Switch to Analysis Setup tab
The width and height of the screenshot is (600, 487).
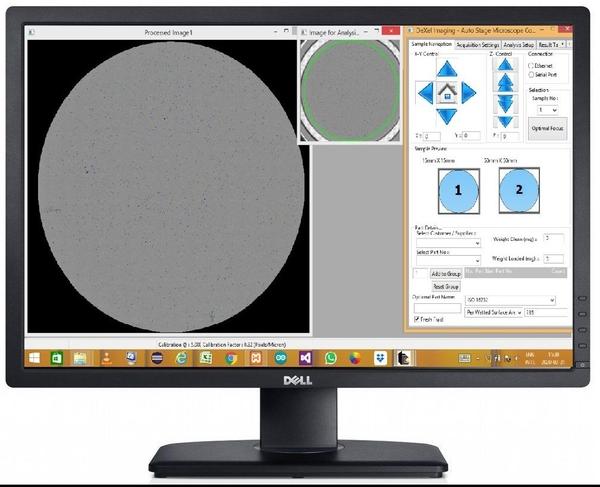[x=518, y=45]
